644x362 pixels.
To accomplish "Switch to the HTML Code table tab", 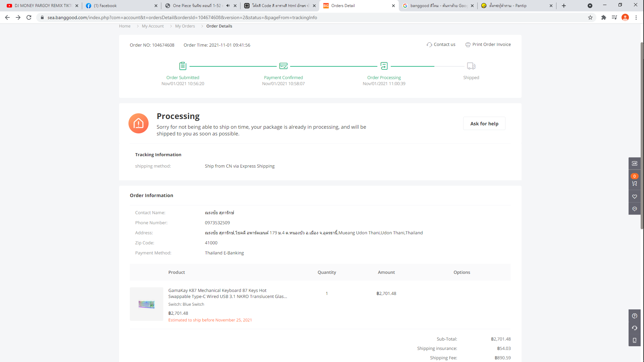I will click(280, 6).
